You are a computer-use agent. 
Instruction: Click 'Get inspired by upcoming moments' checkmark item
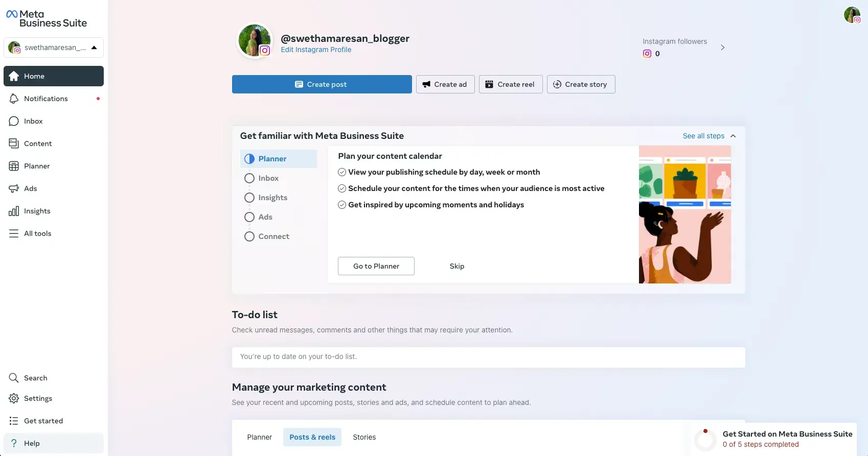pos(431,205)
